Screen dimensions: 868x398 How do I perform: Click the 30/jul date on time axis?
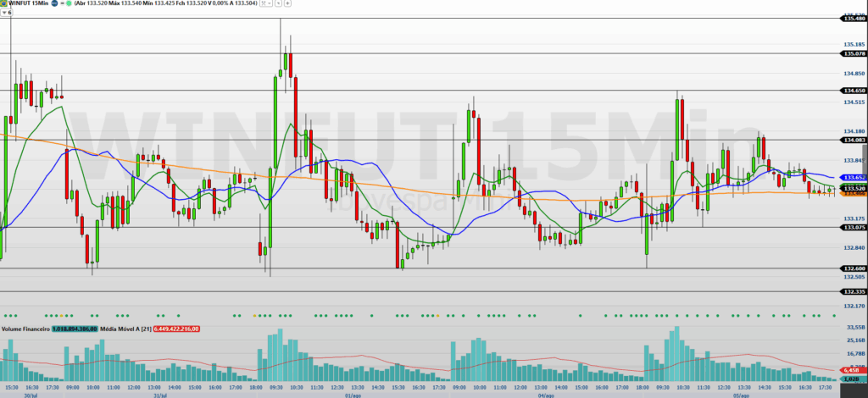pyautogui.click(x=31, y=395)
